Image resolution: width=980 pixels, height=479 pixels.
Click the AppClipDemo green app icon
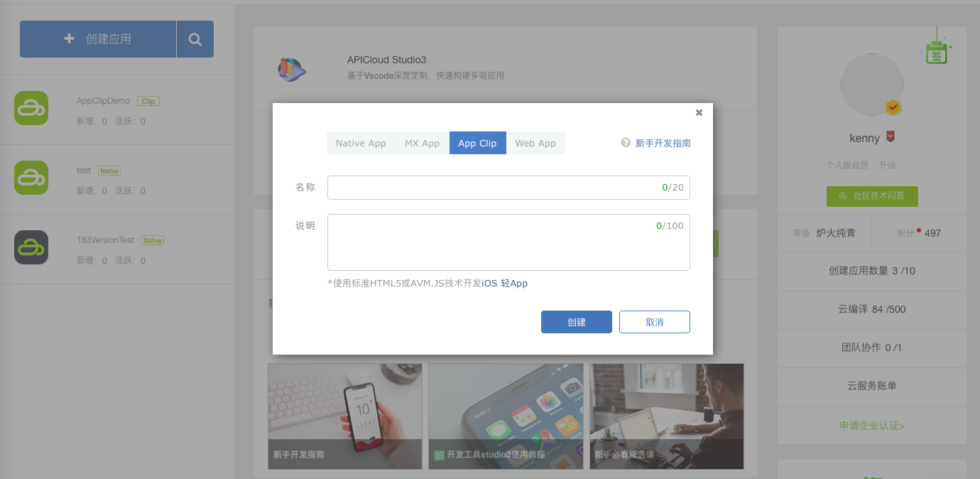point(31,108)
